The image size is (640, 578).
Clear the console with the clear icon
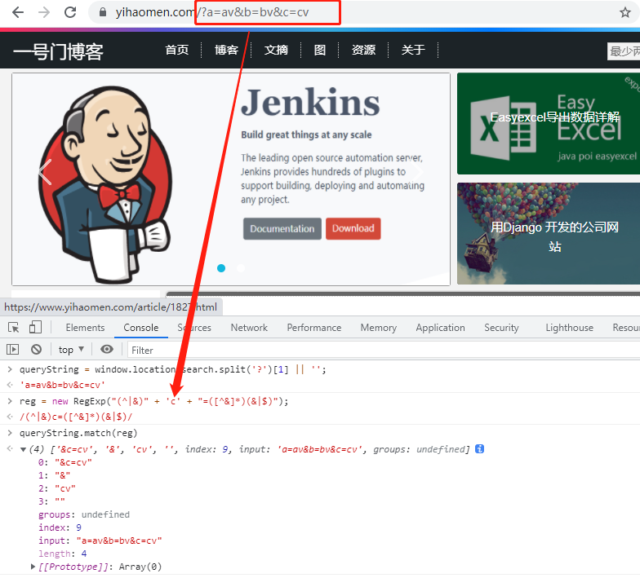pos(36,350)
